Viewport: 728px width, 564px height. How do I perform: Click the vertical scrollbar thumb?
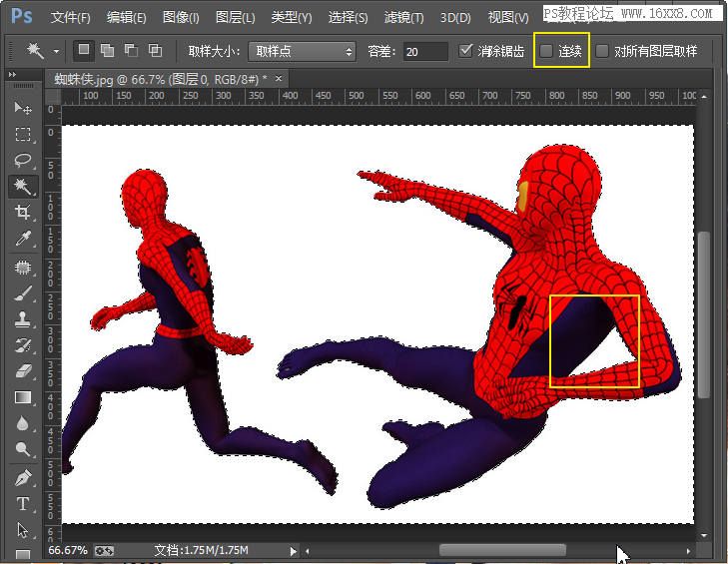click(x=704, y=314)
